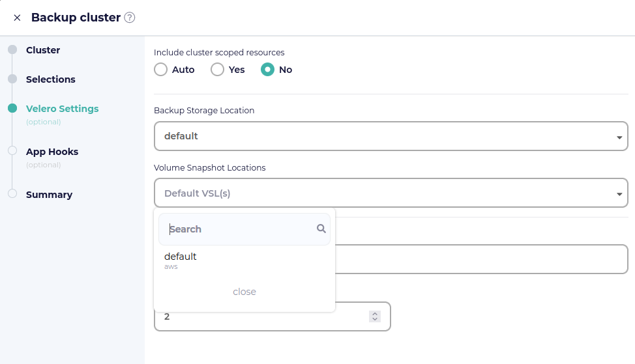
Task: Click the text field behind the popup
Action: click(482, 259)
